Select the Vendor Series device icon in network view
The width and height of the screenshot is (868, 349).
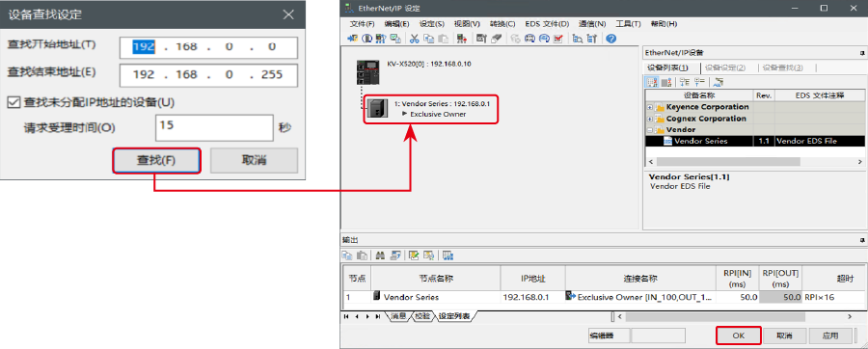[377, 107]
